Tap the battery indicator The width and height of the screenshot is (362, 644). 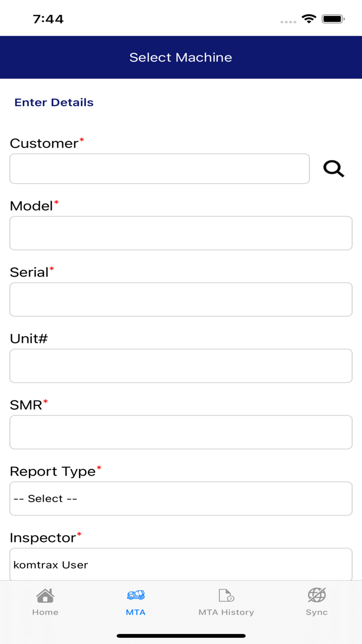pos(333,18)
